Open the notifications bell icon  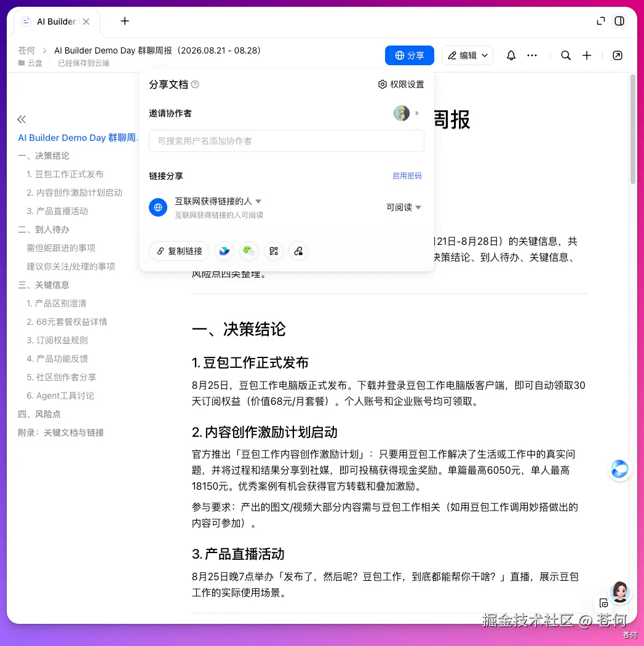[511, 55]
